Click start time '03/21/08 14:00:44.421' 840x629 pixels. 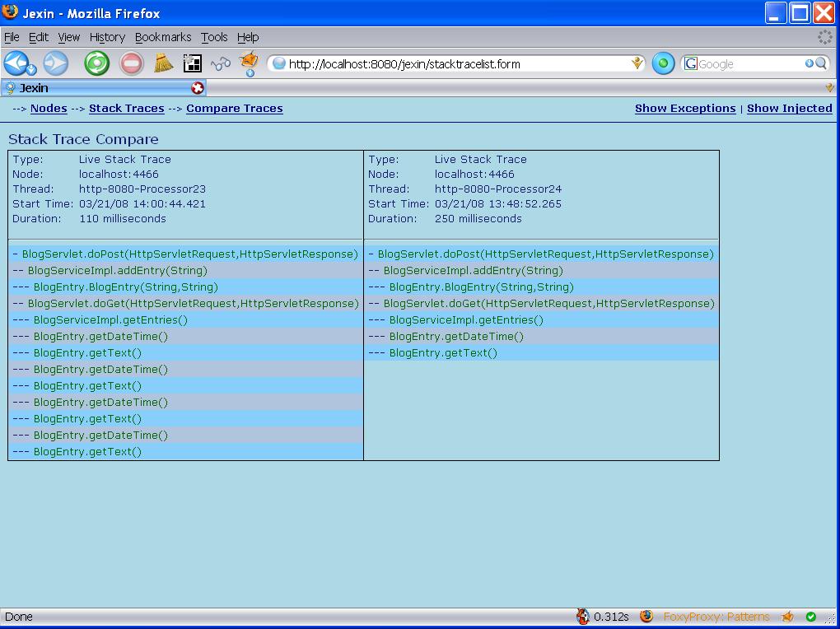142,204
